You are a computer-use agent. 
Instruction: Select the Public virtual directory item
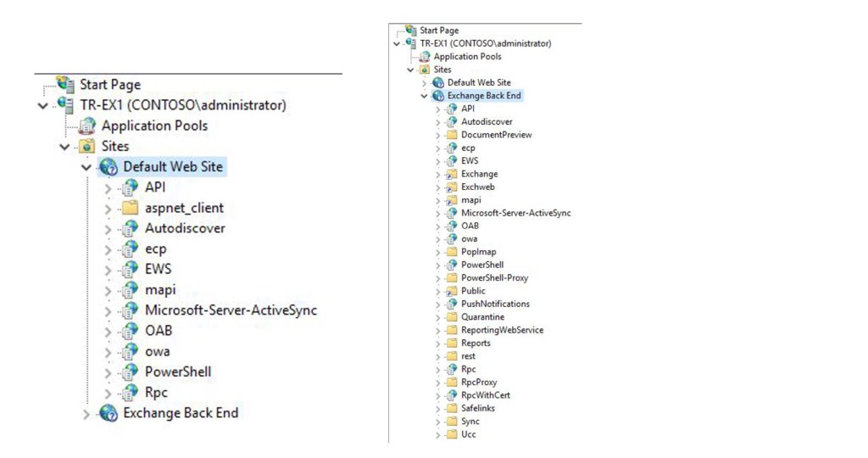point(473,291)
